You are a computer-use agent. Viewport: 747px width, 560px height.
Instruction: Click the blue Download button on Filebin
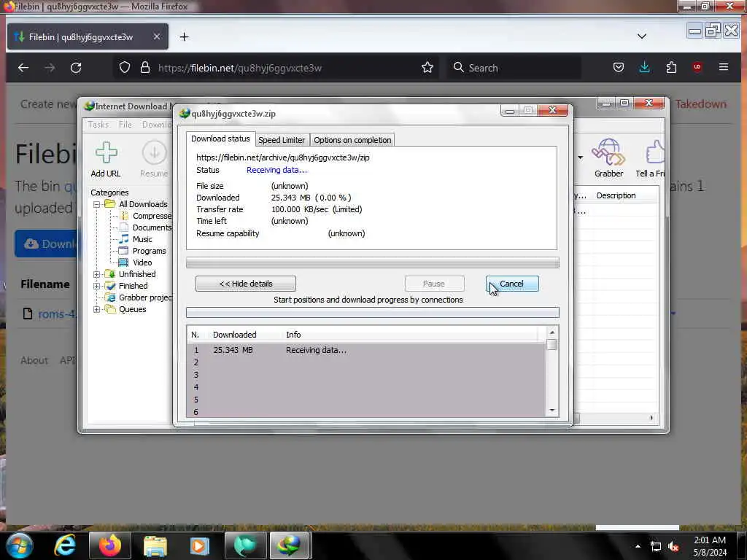tap(46, 244)
